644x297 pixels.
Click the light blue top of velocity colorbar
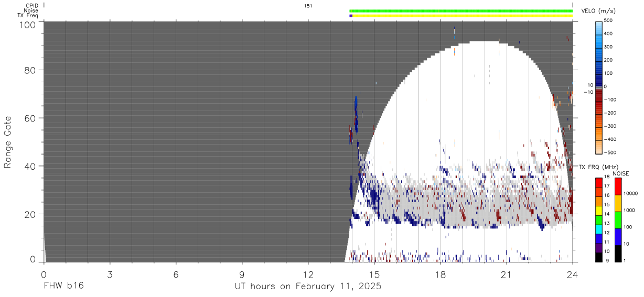pos(599,29)
